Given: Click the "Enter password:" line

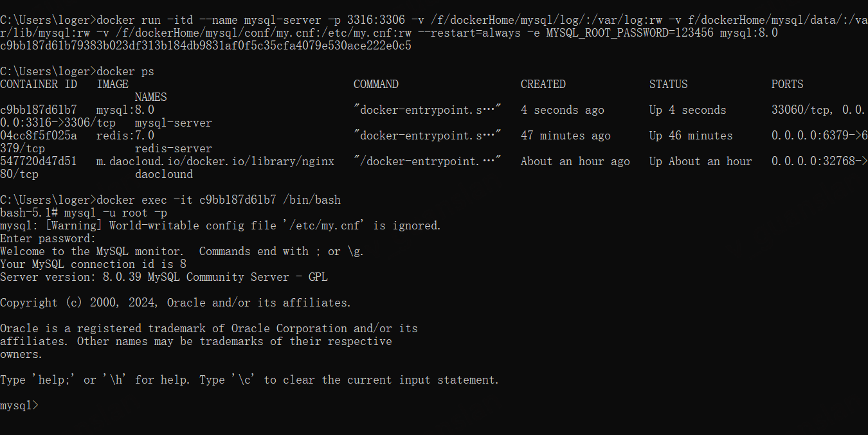Looking at the screenshot, I should (x=48, y=238).
